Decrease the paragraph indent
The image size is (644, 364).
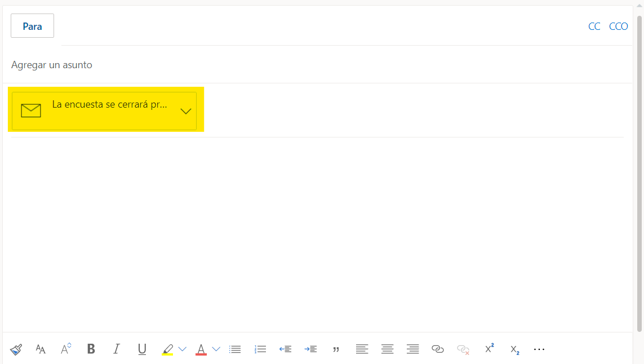coord(286,349)
